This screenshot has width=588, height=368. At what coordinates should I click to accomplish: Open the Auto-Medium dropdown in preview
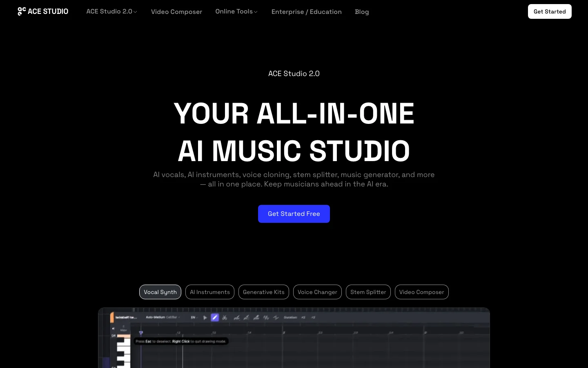click(x=163, y=317)
